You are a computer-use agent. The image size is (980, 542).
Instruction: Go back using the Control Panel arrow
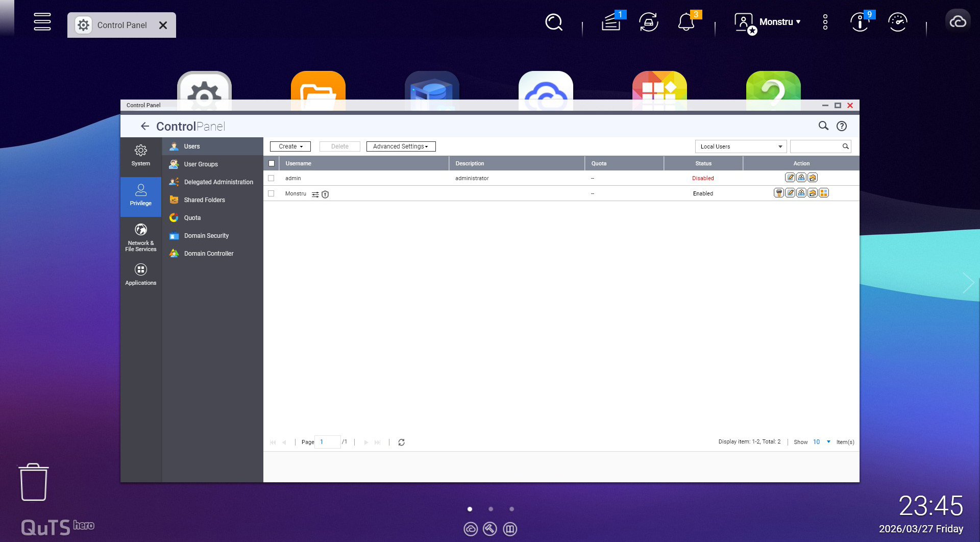(x=145, y=126)
